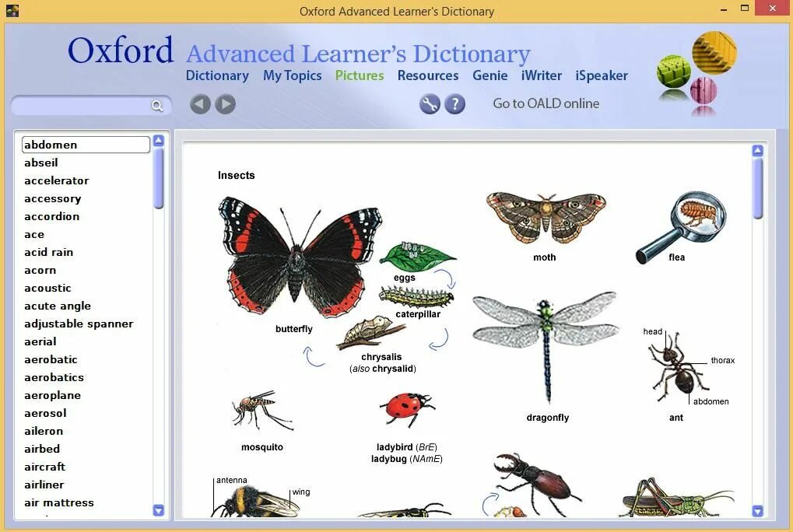The image size is (793, 532).
Task: Click the caterpillar illustration
Action: coord(416,296)
